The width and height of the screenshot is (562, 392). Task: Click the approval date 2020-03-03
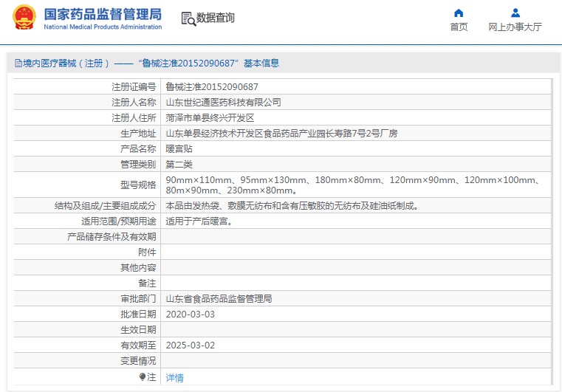click(x=190, y=314)
